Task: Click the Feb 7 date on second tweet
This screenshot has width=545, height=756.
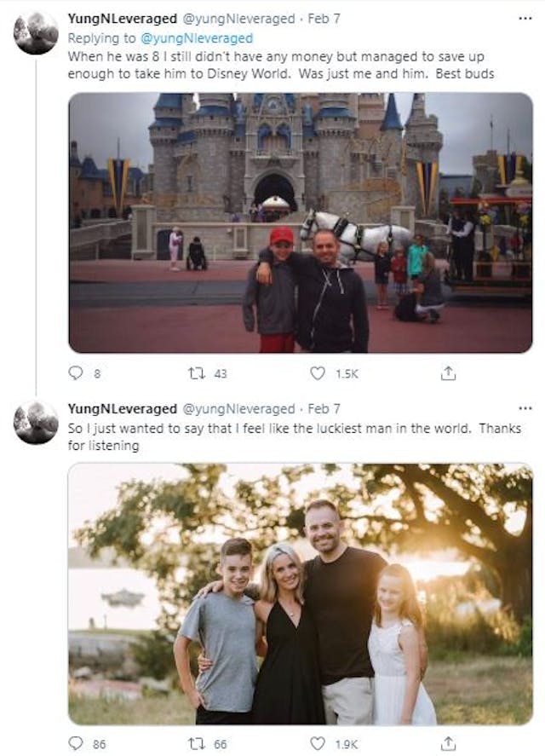Action: pyautogui.click(x=324, y=409)
